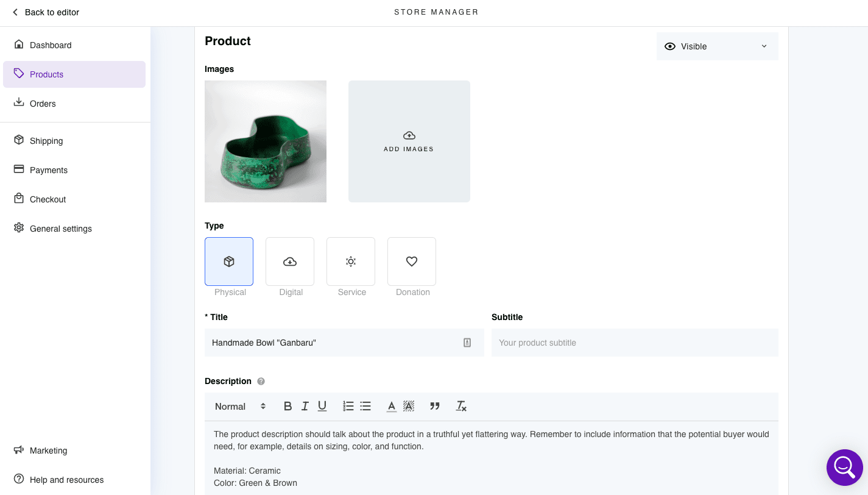Viewport: 868px width, 495px height.
Task: Clear text formatting in description
Action: [x=461, y=407]
